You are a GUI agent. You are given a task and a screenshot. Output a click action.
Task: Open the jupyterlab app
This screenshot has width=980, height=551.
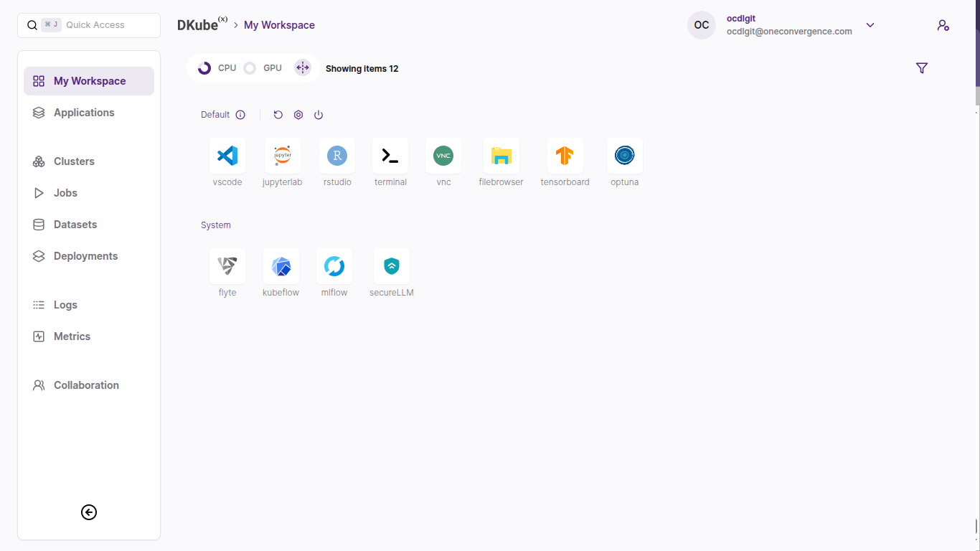coord(282,156)
